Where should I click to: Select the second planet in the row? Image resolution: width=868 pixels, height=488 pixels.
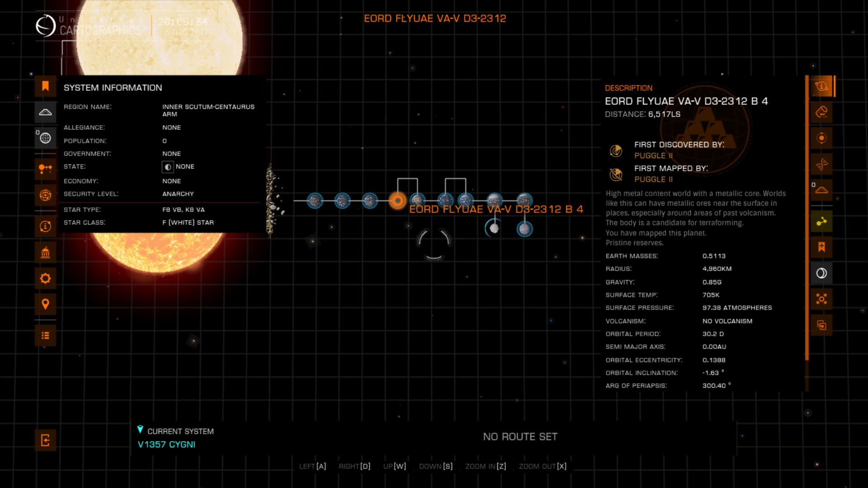click(x=342, y=200)
